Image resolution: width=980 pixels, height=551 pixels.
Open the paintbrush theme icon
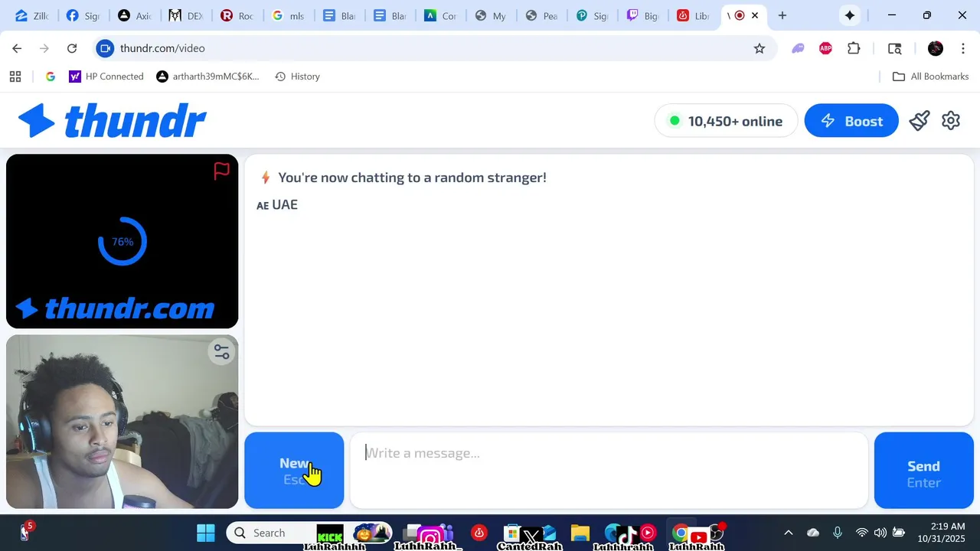pos(920,121)
